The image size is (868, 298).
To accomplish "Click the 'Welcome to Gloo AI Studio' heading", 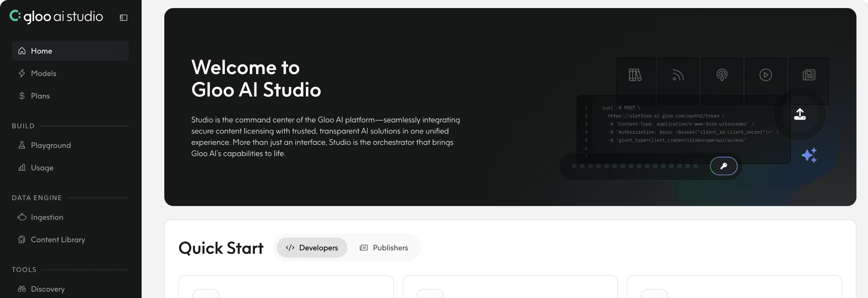I will point(256,78).
